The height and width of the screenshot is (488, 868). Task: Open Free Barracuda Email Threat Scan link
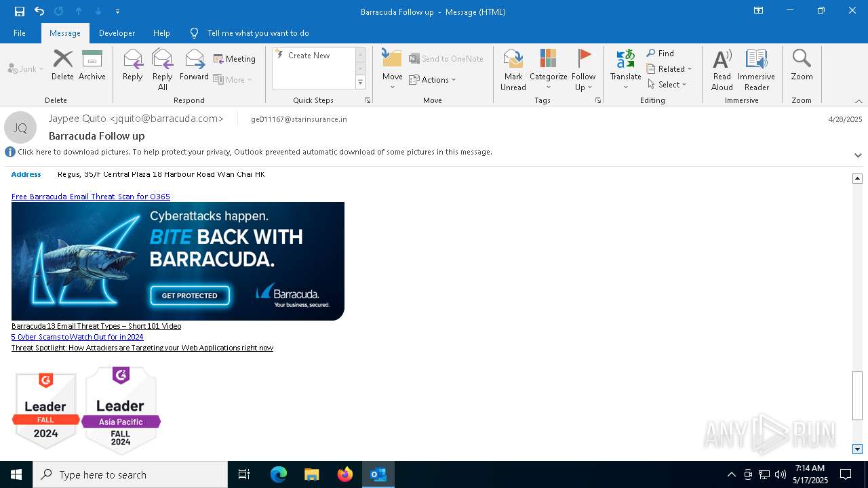[x=91, y=197]
